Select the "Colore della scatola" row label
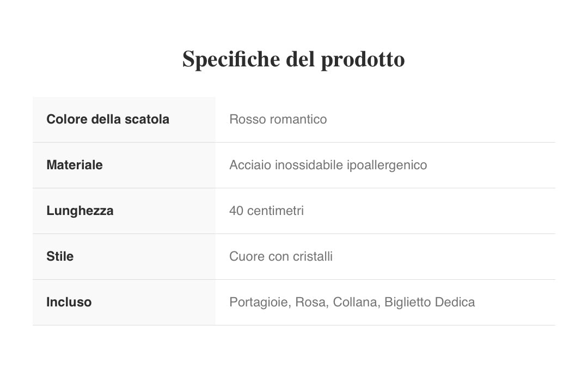The height and width of the screenshot is (369, 588). 108,119
